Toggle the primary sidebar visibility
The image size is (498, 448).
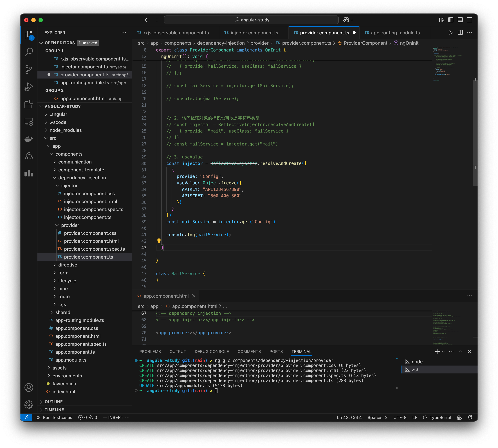[x=451, y=20]
